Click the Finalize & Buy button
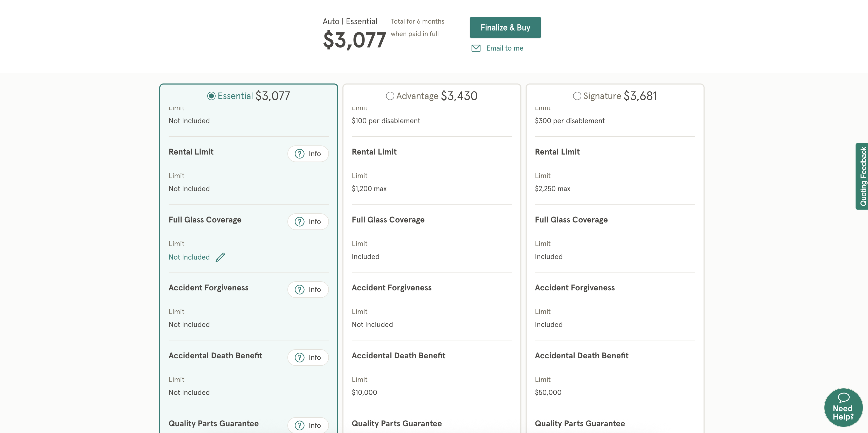 coord(505,27)
